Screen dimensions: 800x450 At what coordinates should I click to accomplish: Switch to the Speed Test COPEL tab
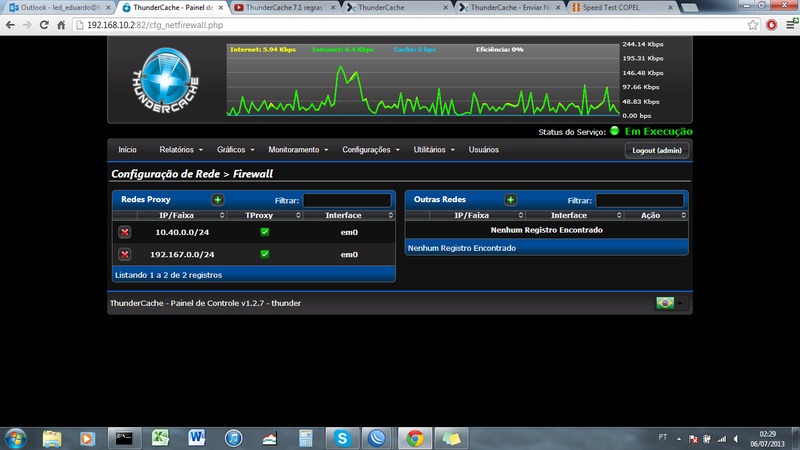click(621, 8)
